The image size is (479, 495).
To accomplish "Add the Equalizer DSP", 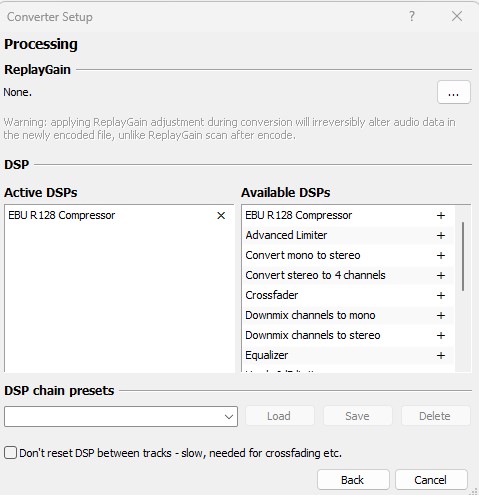I will (x=441, y=356).
